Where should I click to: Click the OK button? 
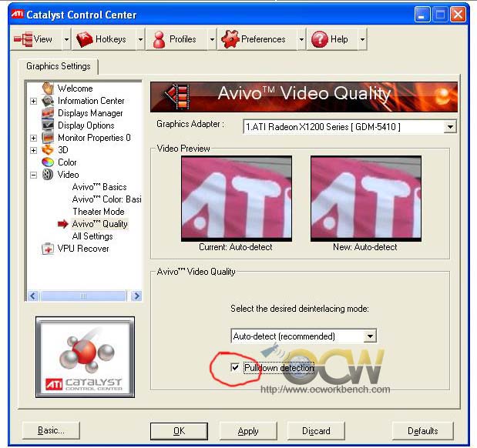(179, 431)
